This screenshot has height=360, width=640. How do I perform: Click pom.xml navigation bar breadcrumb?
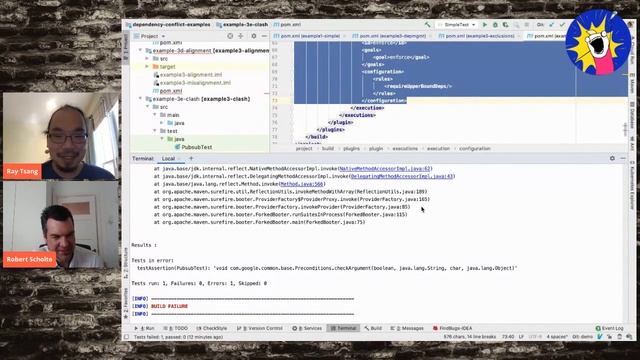coord(287,24)
